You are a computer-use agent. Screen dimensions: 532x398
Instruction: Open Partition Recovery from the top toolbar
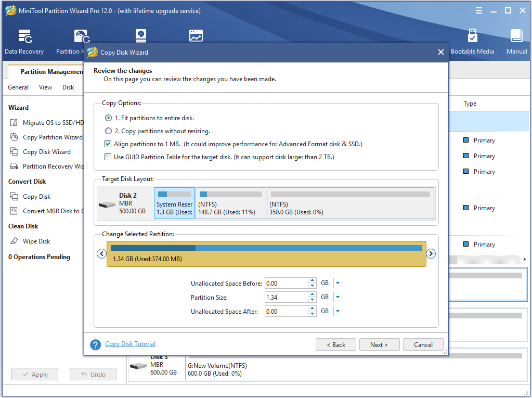[x=72, y=42]
